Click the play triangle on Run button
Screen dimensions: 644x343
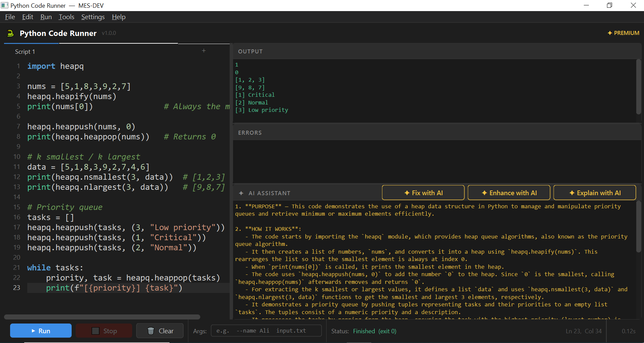pos(33,331)
